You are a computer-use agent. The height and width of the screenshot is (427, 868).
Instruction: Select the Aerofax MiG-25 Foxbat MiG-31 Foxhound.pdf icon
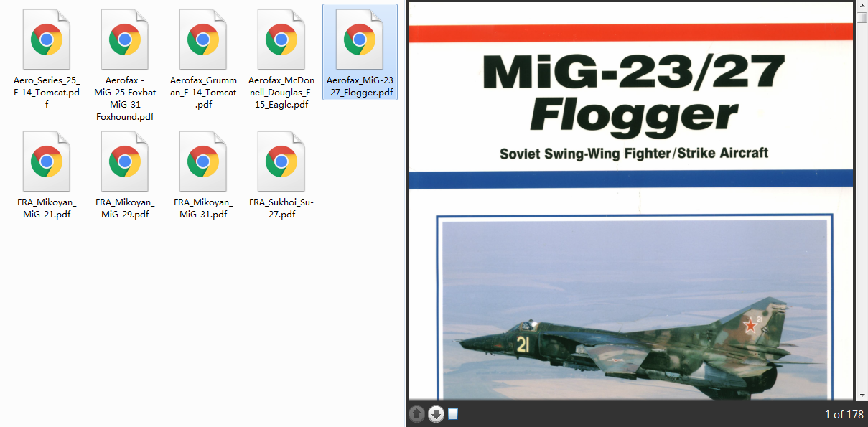(x=125, y=40)
